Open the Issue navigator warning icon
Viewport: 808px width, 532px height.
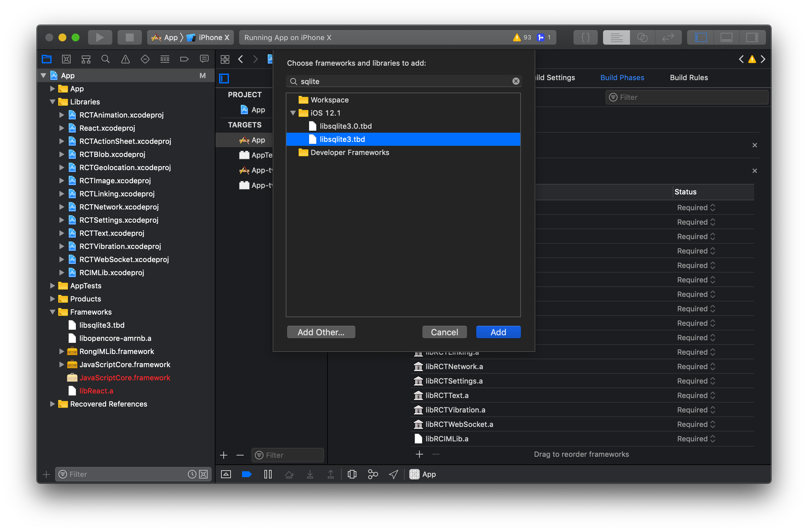[125, 59]
